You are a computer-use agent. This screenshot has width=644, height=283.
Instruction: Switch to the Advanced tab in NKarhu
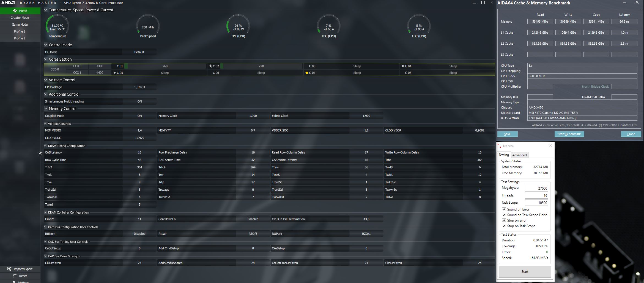pyautogui.click(x=519, y=155)
